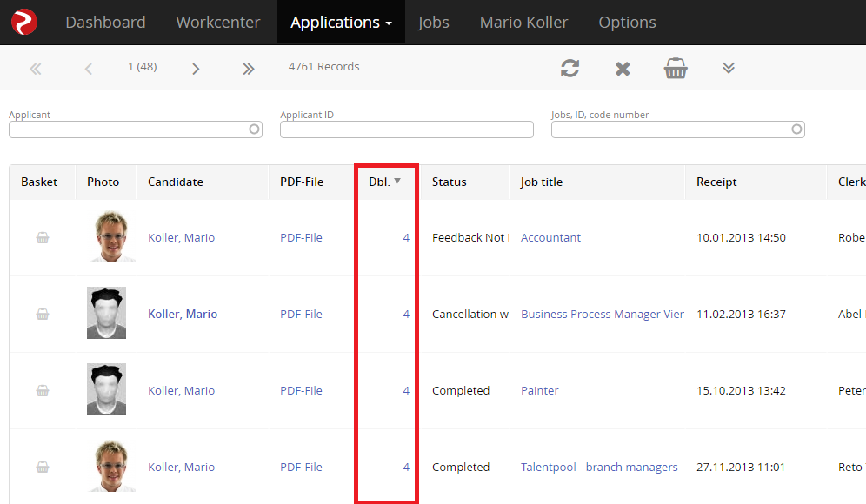866x504 pixels.
Task: Open PDF-File in the Painter row
Action: [x=301, y=390]
